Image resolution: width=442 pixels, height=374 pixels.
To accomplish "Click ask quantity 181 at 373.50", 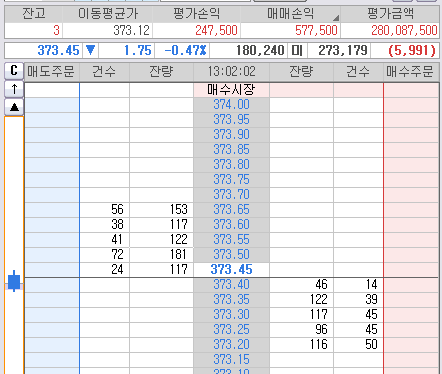I will coord(179,255).
